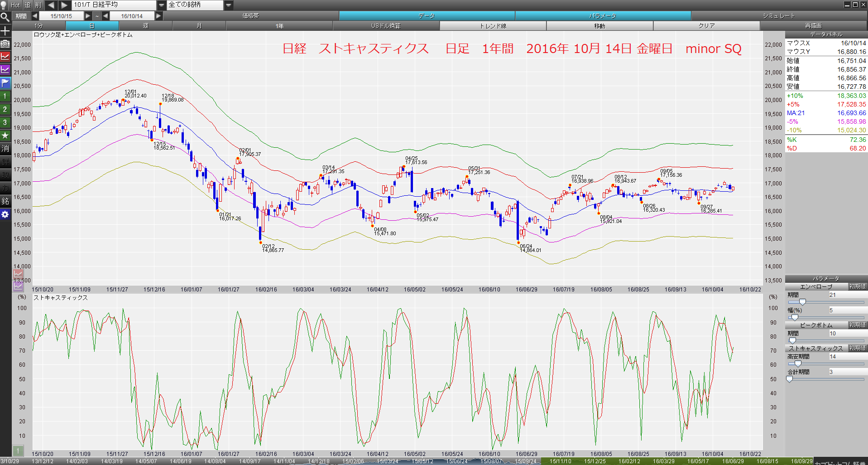Click the クリア clear button

(x=707, y=26)
